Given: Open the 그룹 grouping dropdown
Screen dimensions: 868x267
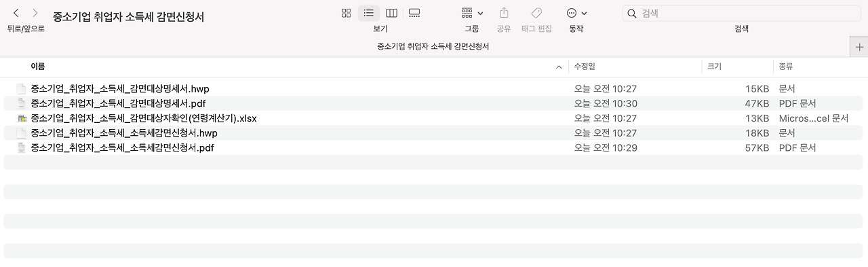Looking at the screenshot, I should 472,13.
